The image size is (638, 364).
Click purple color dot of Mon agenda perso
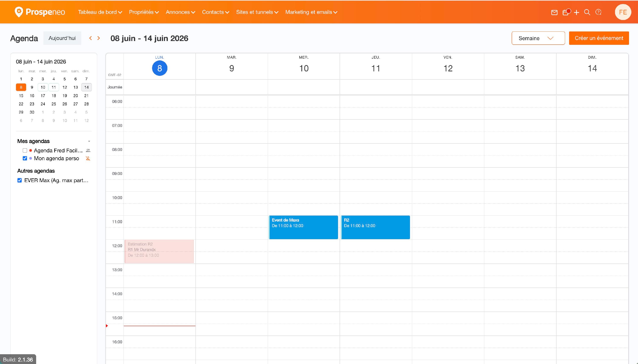[x=31, y=158]
